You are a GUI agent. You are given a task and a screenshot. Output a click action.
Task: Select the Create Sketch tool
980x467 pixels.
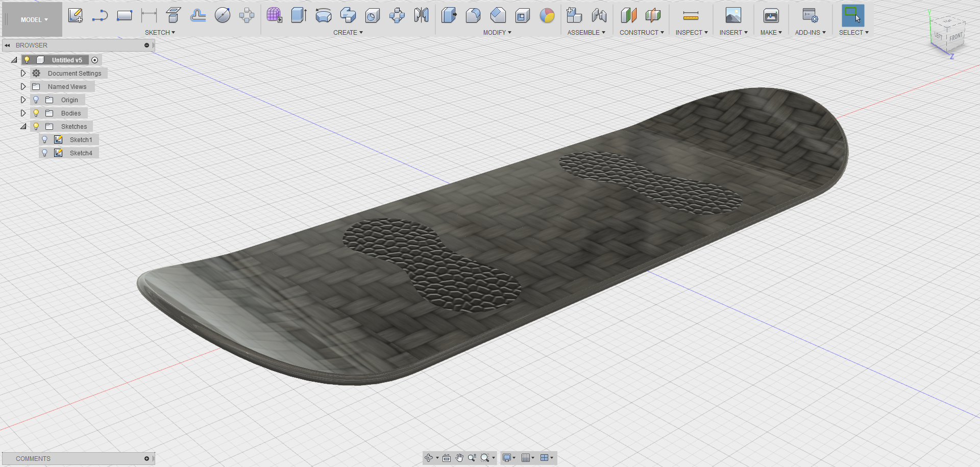[76, 15]
